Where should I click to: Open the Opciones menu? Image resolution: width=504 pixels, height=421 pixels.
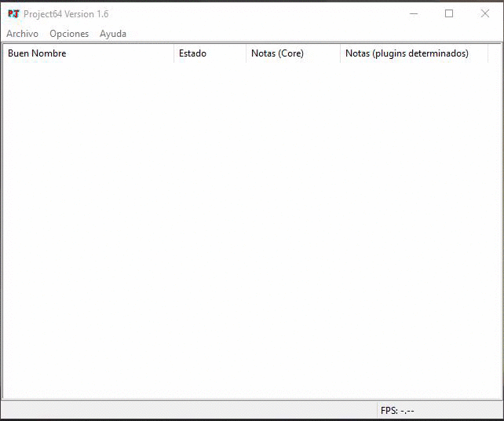pos(69,34)
